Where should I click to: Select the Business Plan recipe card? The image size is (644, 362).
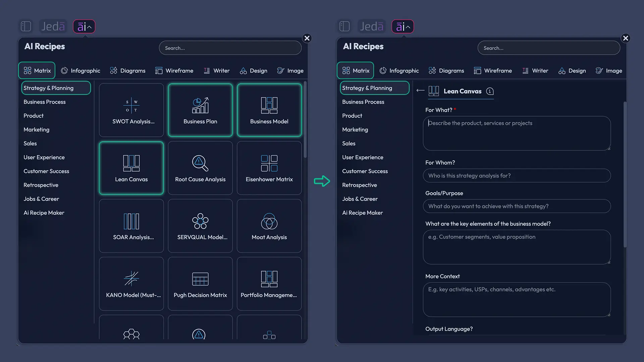click(x=200, y=110)
